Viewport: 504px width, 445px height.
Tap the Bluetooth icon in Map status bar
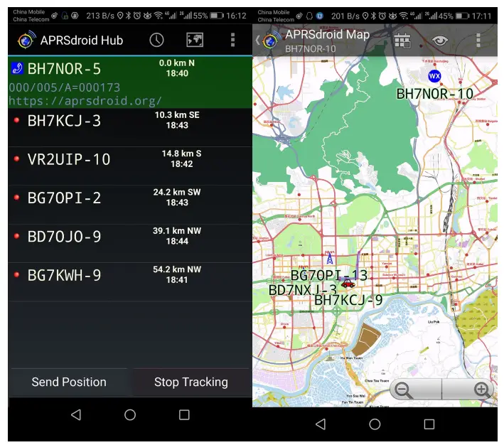tap(373, 16)
